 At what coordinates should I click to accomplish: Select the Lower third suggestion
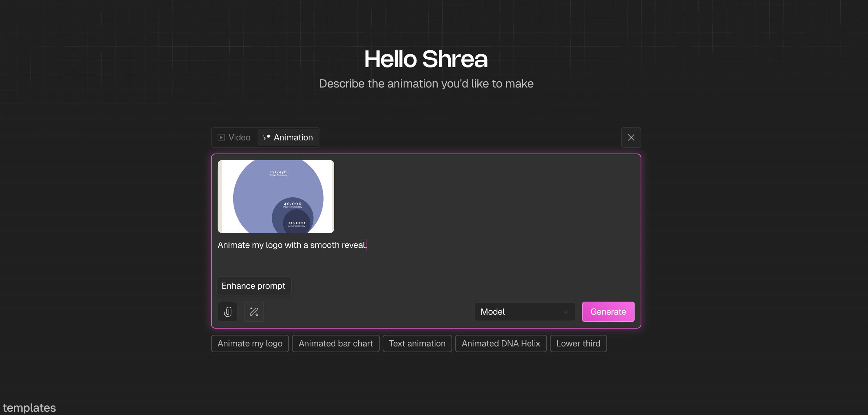pyautogui.click(x=578, y=344)
